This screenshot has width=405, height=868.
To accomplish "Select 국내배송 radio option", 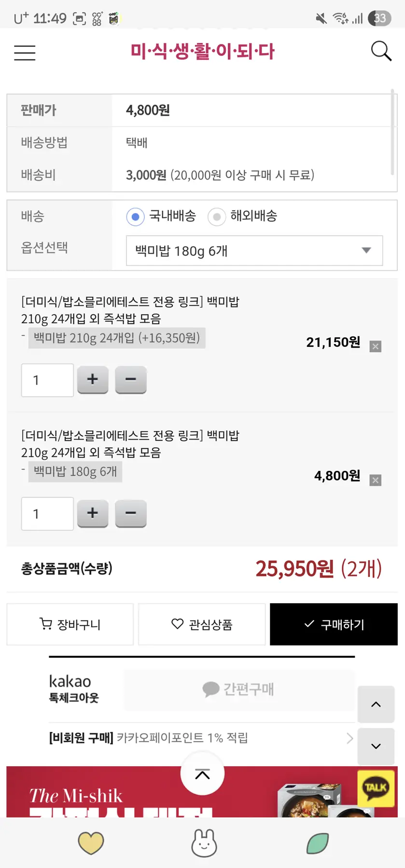I will point(136,217).
